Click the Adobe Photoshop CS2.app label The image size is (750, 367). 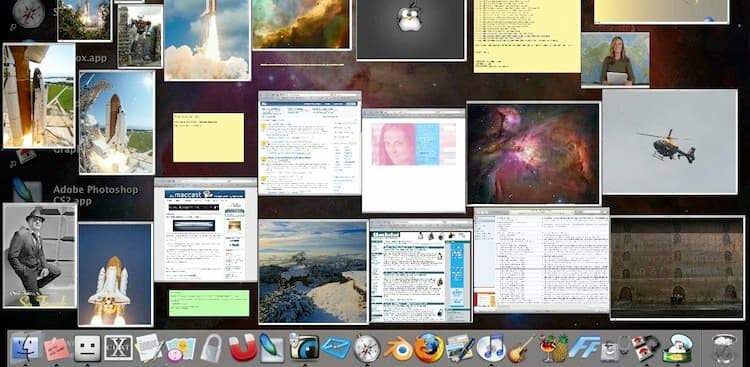[x=96, y=195]
